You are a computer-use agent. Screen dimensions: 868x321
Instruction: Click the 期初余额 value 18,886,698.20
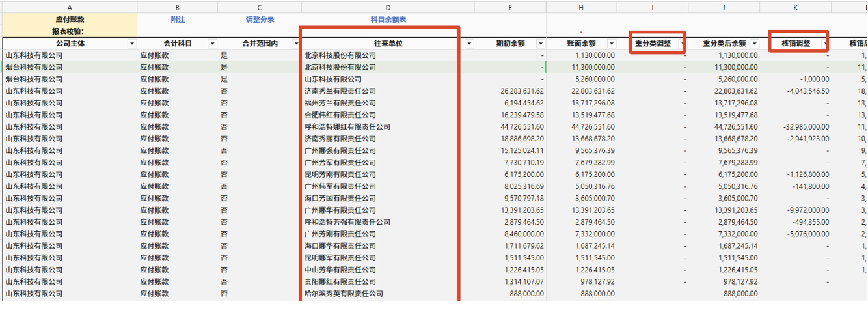522,139
